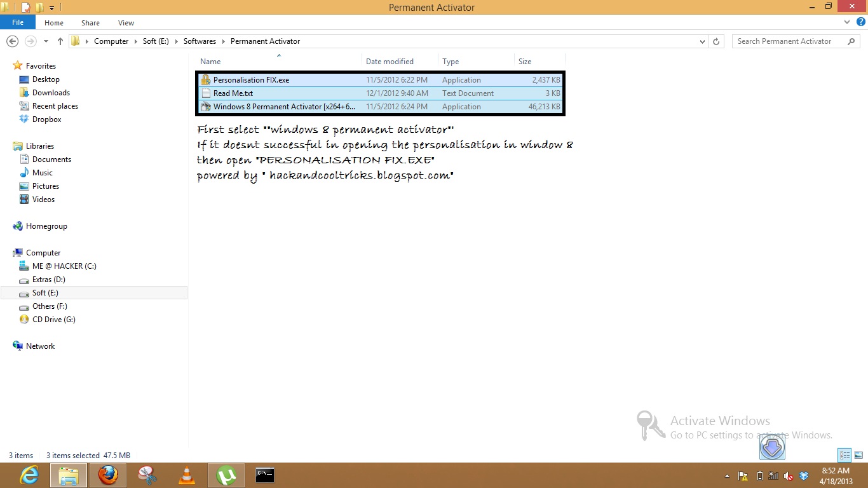Viewport: 868px width, 488px height.
Task: Open Personalisation FIX.exe file icon
Action: pos(205,80)
